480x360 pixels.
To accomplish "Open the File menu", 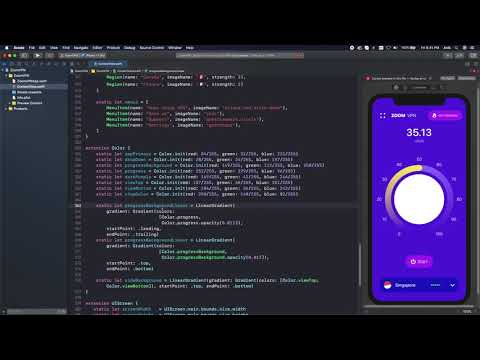I will (32, 48).
